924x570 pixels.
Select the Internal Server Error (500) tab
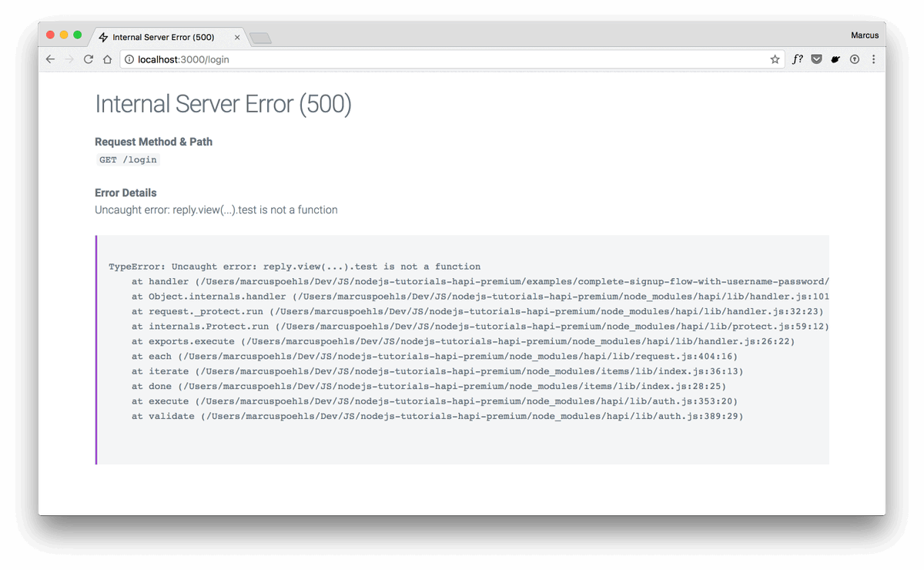[169, 37]
